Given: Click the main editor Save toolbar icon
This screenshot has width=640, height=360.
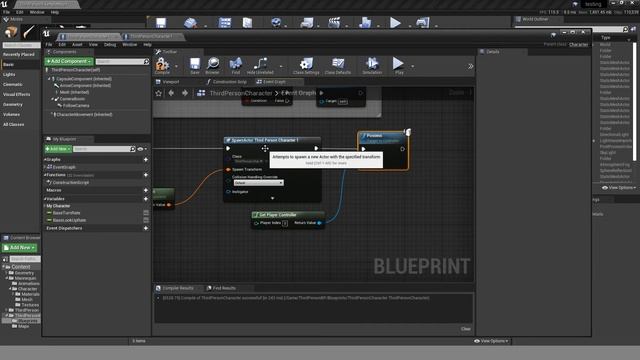Looking at the screenshot, I should [161, 22].
